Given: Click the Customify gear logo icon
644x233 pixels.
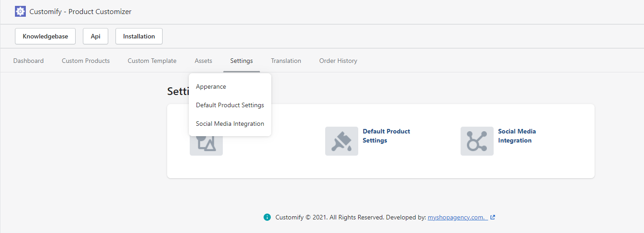Looking at the screenshot, I should (20, 11).
